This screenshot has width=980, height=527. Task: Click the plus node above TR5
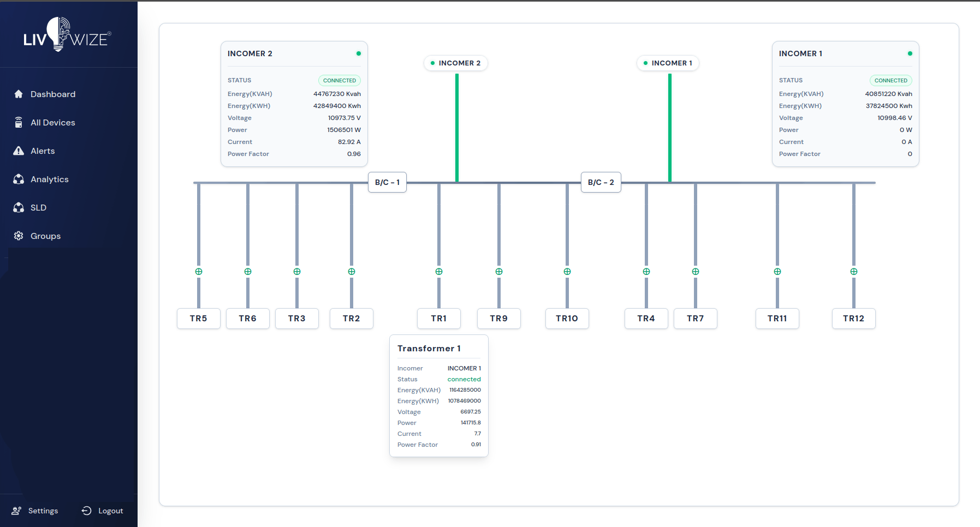pos(199,271)
